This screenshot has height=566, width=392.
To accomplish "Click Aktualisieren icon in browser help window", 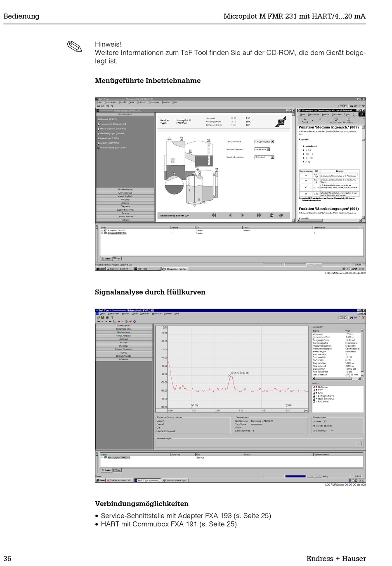I will pyautogui.click(x=348, y=120).
